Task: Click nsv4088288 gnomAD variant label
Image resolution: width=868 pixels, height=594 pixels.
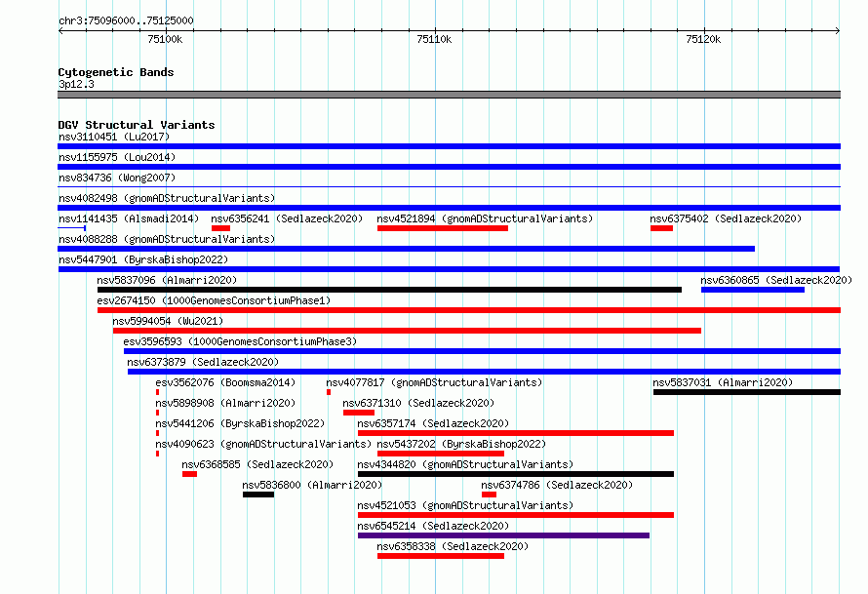Action: pyautogui.click(x=167, y=239)
